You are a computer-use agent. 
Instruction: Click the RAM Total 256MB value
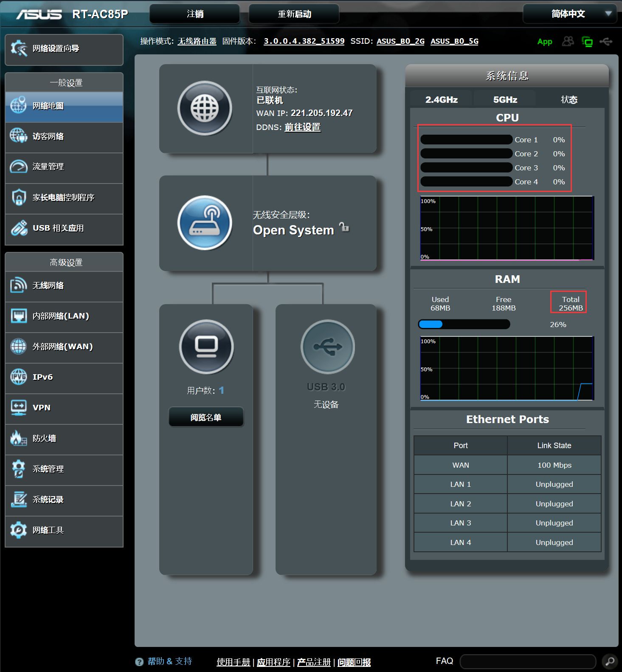(571, 308)
